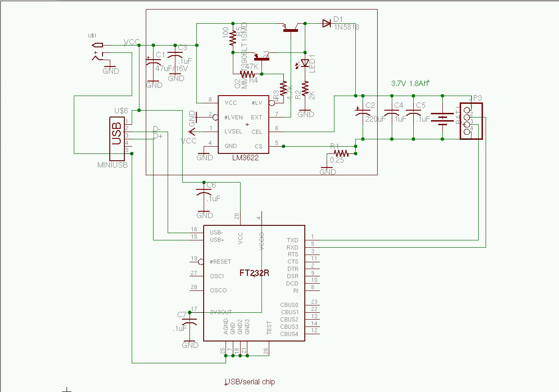Select the #LVEN pin label
This screenshot has height=392, width=559.
pyautogui.click(x=233, y=117)
